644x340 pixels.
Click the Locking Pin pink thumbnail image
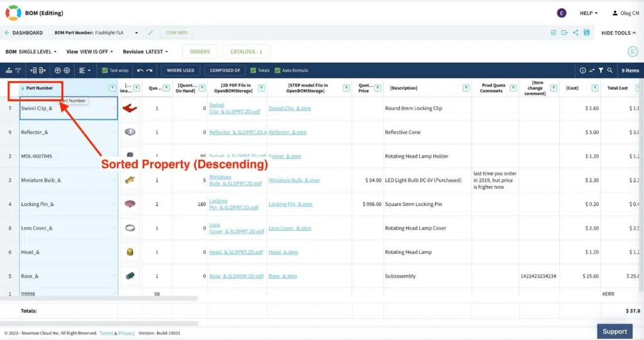pos(130,204)
